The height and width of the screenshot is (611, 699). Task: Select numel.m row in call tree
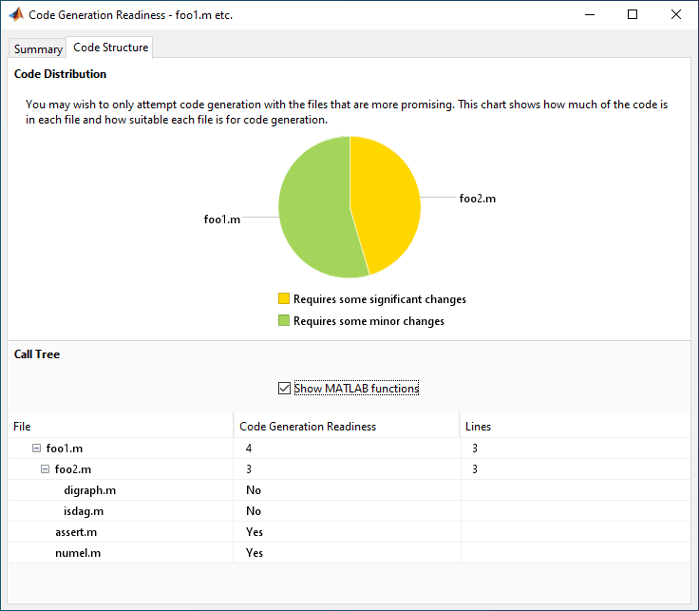77,553
